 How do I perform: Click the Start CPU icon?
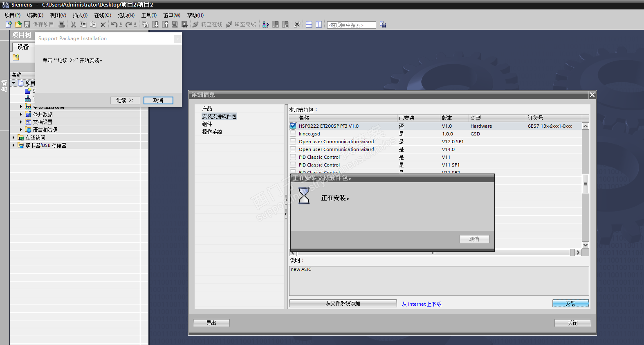[x=276, y=25]
